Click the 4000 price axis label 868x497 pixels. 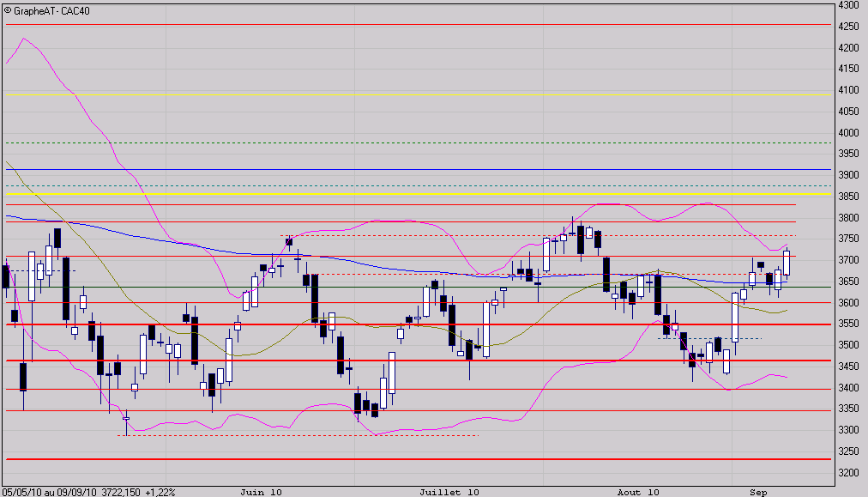848,133
